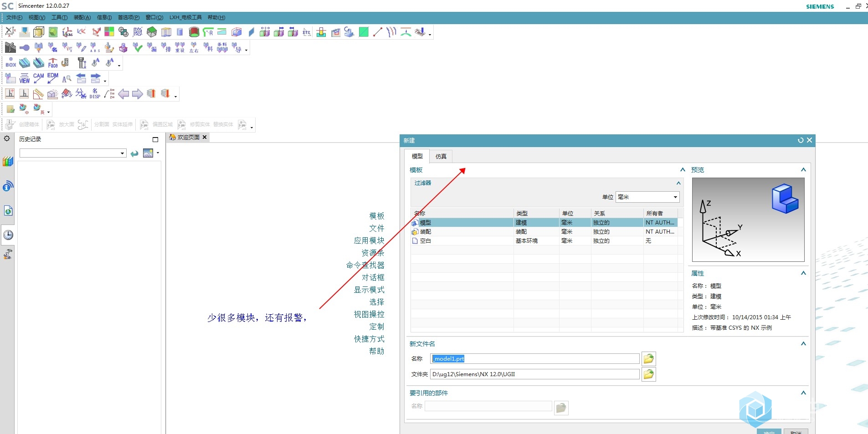868x434 pixels.
Task: Open the 装配(A) menu
Action: 82,17
